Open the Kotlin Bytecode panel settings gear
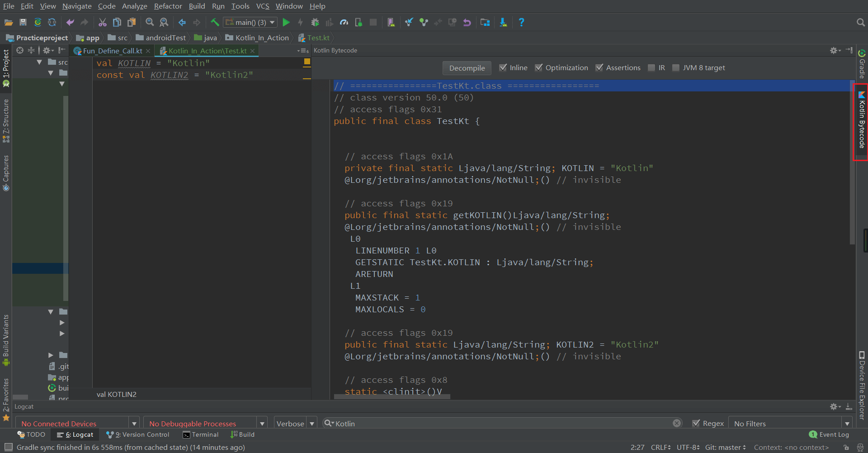The width and height of the screenshot is (868, 453). (x=833, y=50)
